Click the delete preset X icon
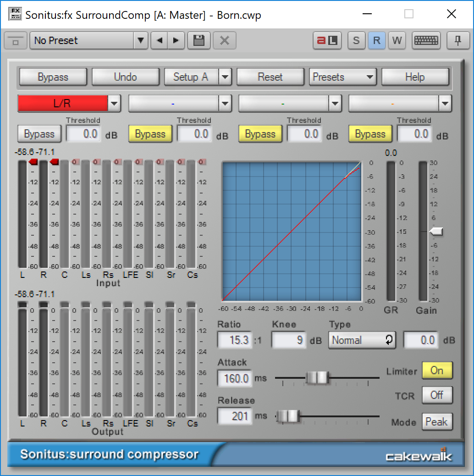 (224, 40)
